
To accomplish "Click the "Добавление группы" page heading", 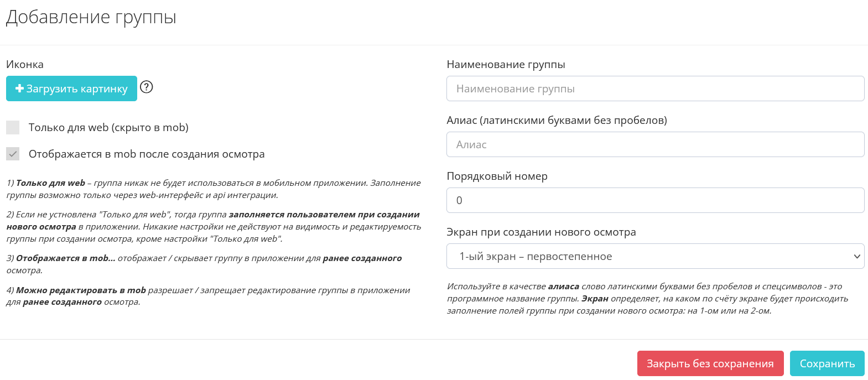I will tap(91, 17).
